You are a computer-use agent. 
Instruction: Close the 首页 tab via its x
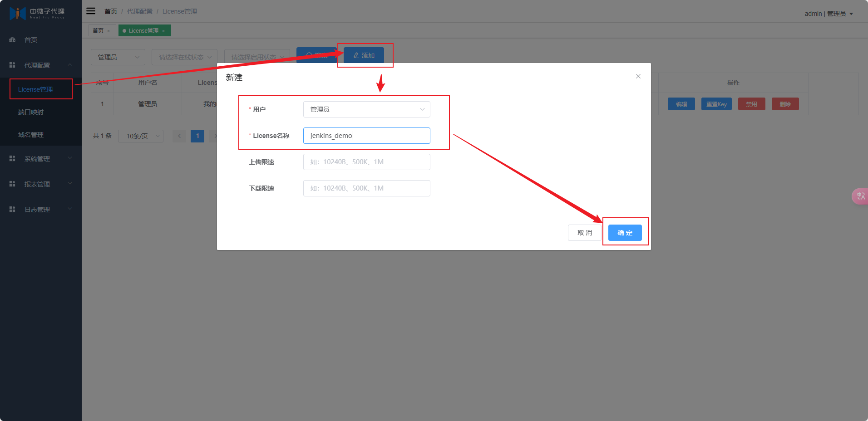(108, 31)
